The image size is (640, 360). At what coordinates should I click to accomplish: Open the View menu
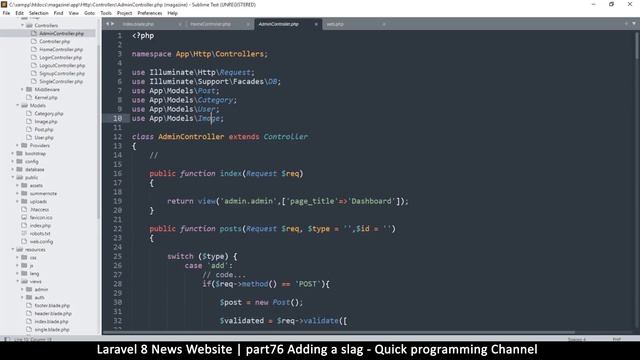click(73, 13)
